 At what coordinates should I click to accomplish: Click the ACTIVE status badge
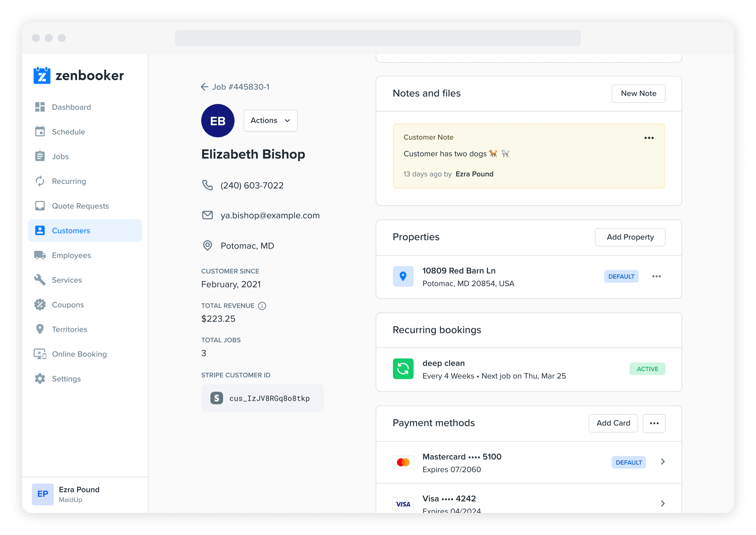pos(647,369)
